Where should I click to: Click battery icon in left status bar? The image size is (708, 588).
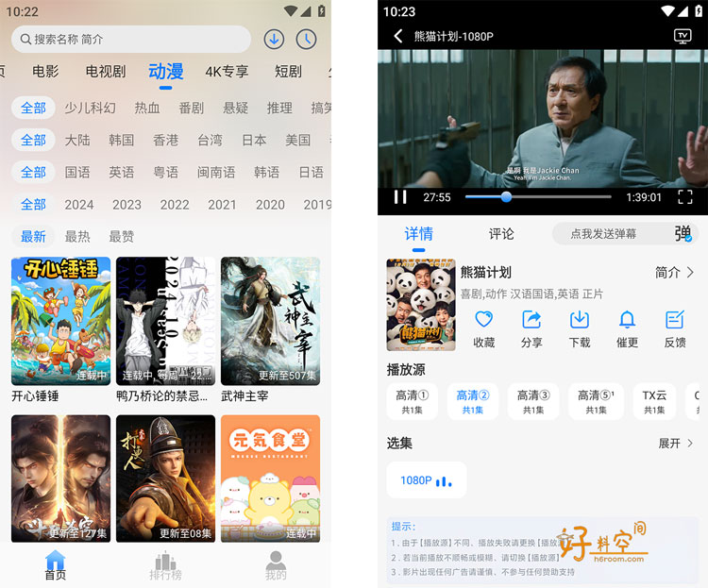tap(321, 10)
